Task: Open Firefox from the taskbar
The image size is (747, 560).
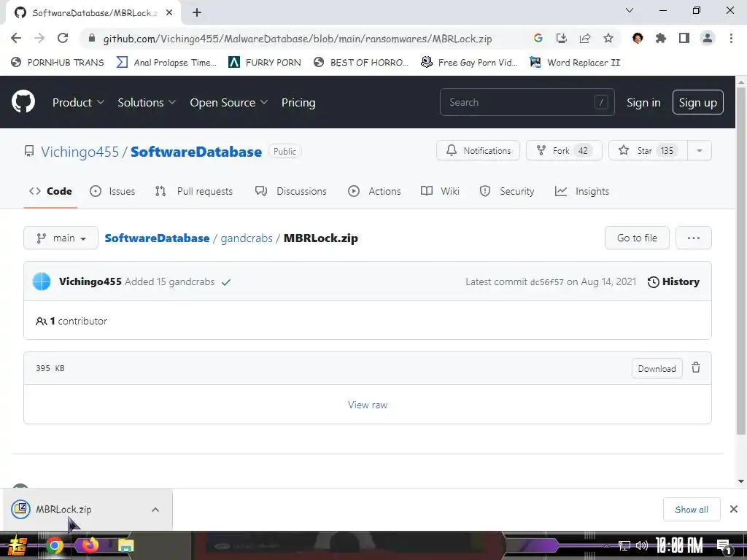Action: tap(90, 545)
